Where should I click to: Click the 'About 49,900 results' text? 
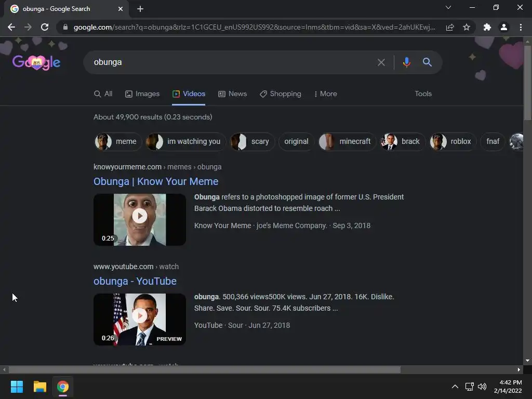(x=153, y=117)
